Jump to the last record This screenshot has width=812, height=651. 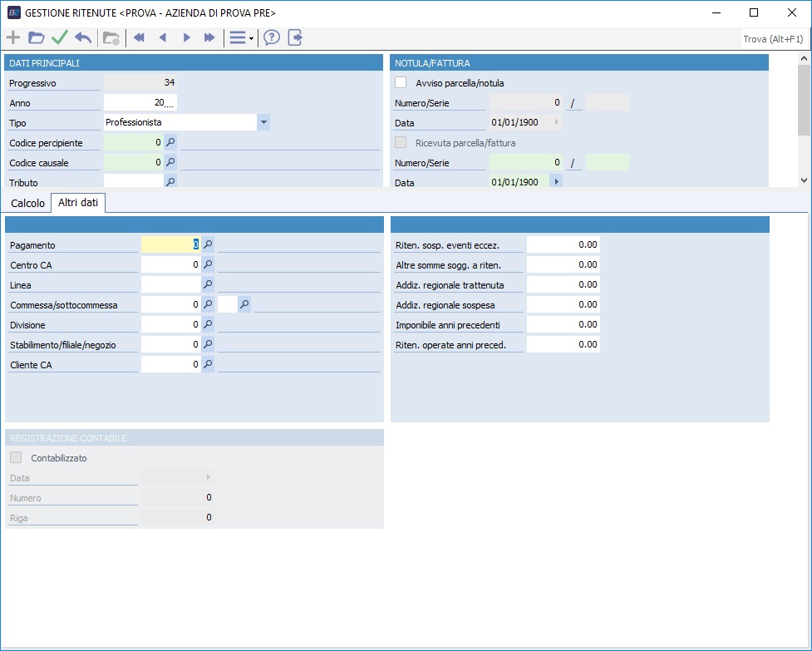click(209, 38)
